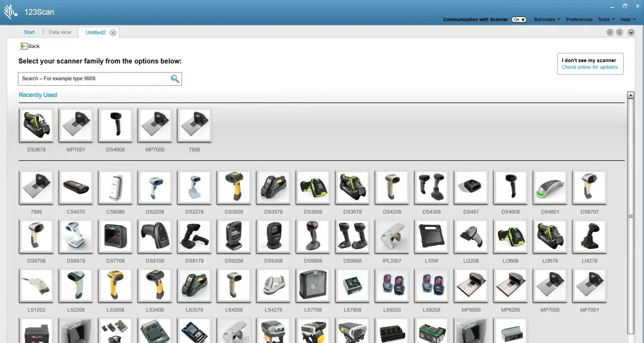This screenshot has width=644, height=343.
Task: Open the Barcodes dropdown menu
Action: point(547,19)
